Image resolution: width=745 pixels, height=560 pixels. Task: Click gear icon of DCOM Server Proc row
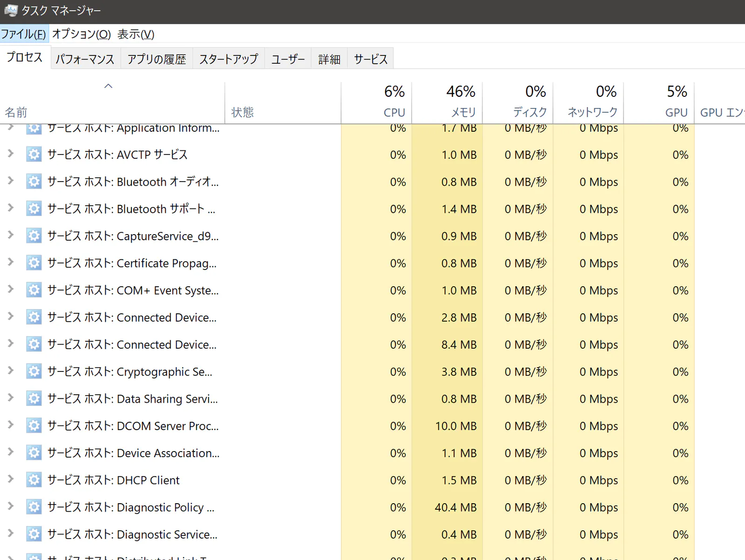(x=34, y=425)
